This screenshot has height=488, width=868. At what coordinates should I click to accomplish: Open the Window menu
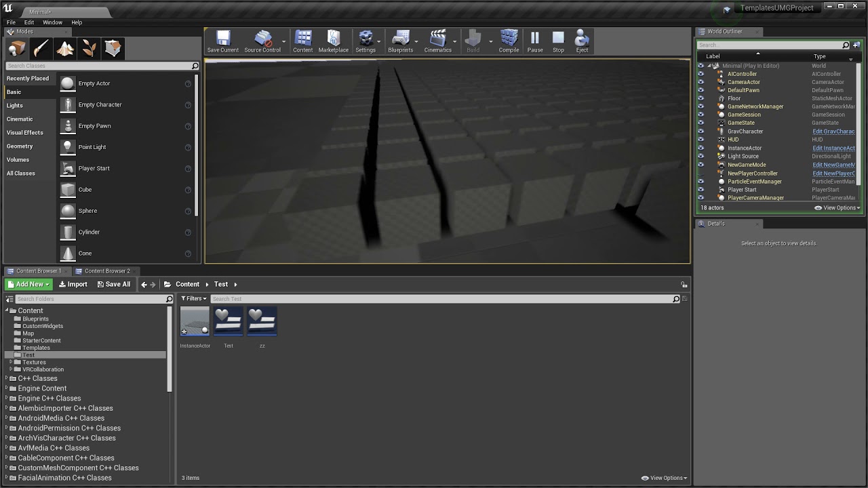tap(52, 22)
